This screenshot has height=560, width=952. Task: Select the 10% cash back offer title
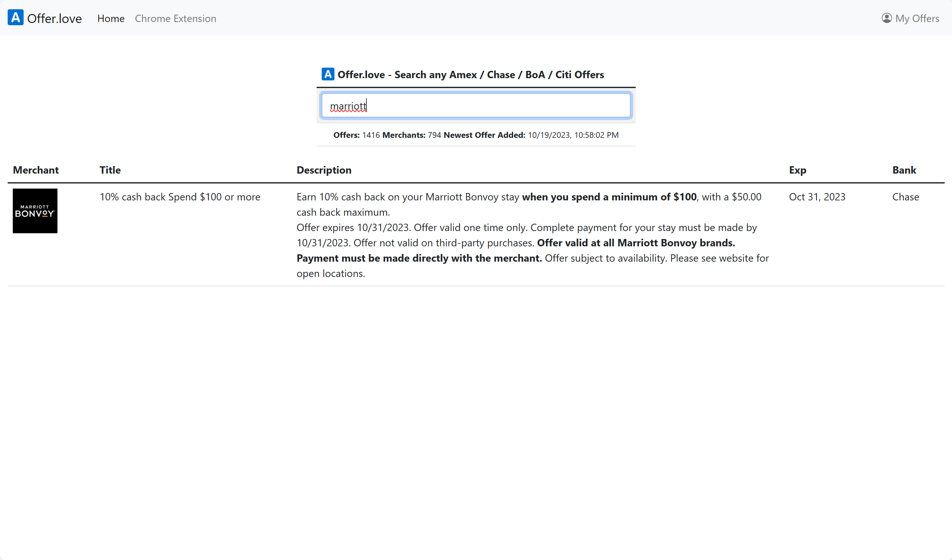(180, 197)
